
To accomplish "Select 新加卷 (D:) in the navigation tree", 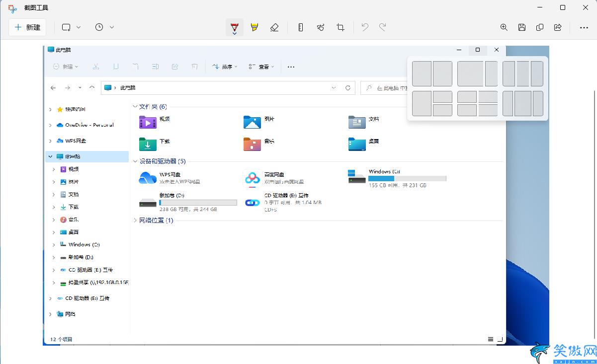I will pyautogui.click(x=81, y=257).
